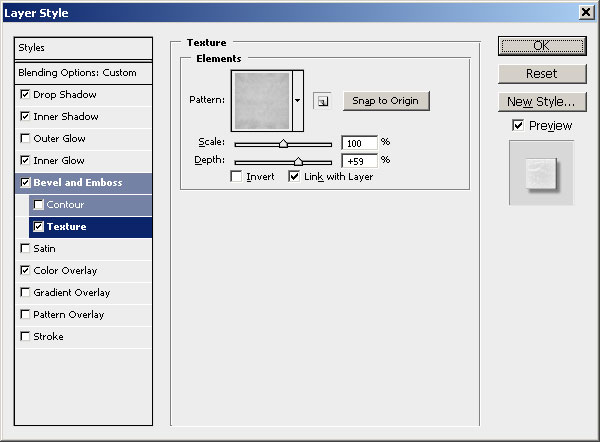Disable the Drop Shadow effect checkbox
This screenshot has height=442, width=600.
tap(25, 95)
